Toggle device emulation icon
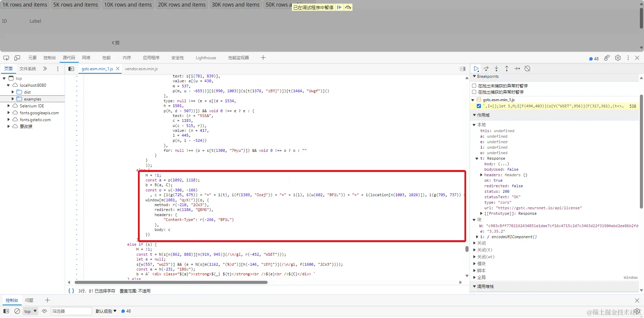 coord(17,58)
